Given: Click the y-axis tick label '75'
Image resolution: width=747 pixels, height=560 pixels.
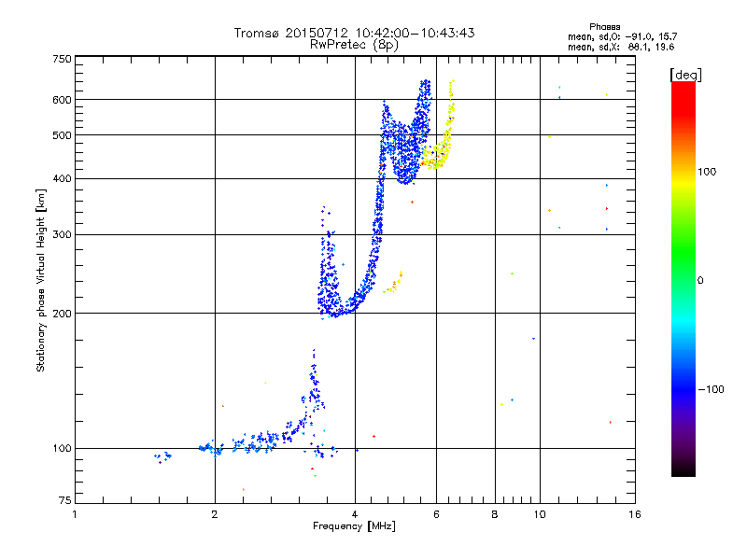Looking at the screenshot, I should click(x=65, y=500).
